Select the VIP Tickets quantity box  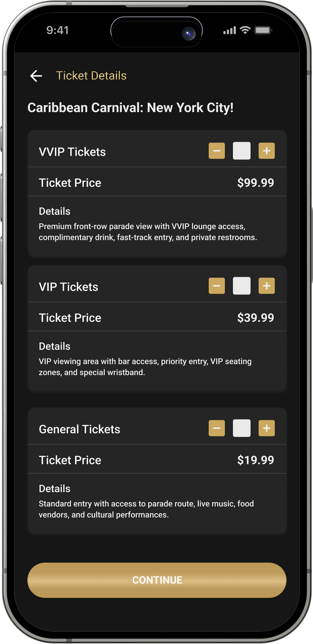pos(241,286)
